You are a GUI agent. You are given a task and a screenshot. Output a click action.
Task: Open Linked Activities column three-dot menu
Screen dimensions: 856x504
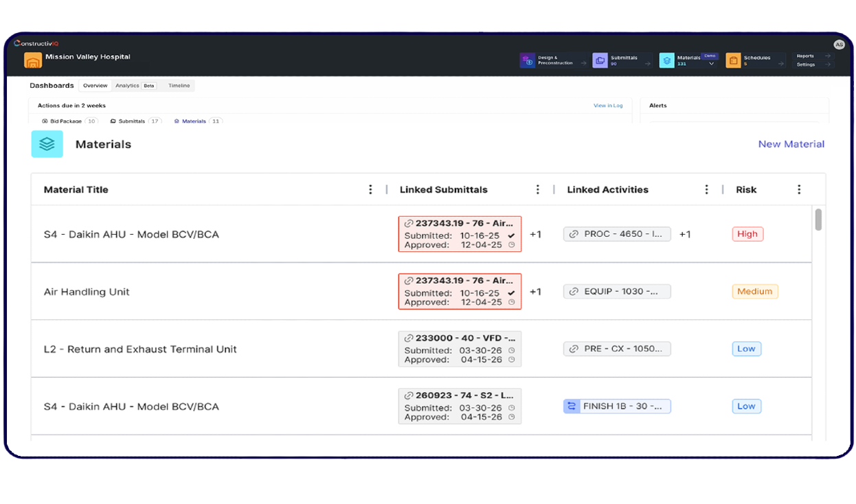(706, 190)
